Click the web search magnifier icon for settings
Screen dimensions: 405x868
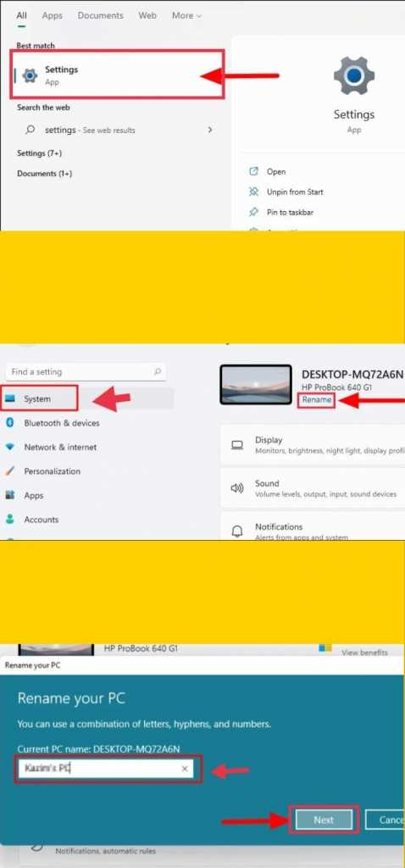[x=30, y=130]
